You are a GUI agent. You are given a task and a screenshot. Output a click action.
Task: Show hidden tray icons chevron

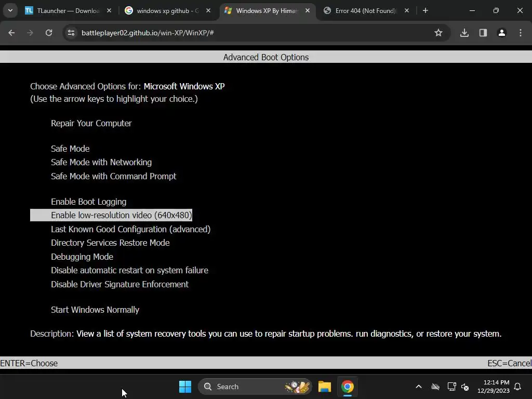tap(419, 387)
